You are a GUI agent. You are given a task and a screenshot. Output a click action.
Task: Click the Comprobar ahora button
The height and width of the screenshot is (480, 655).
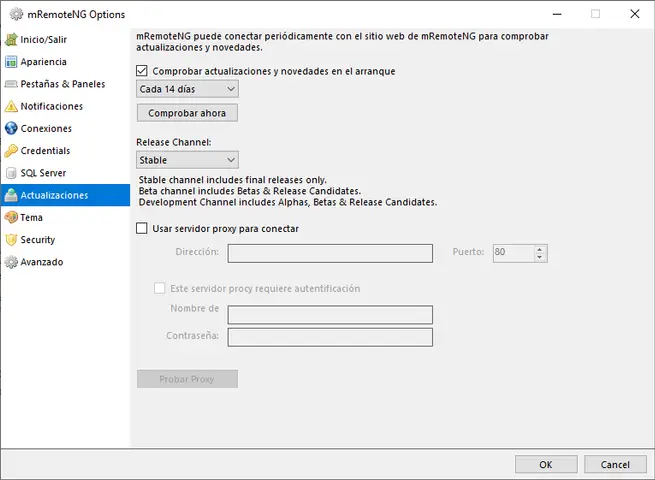[x=187, y=113]
